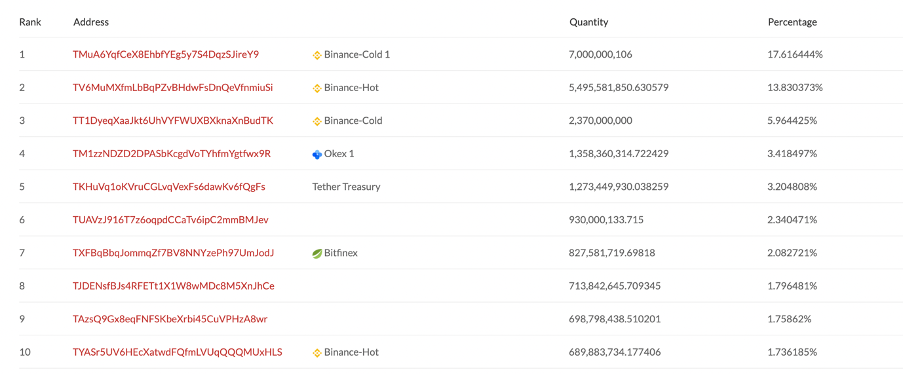
Task: Click the Tether Treasury label
Action: [346, 187]
